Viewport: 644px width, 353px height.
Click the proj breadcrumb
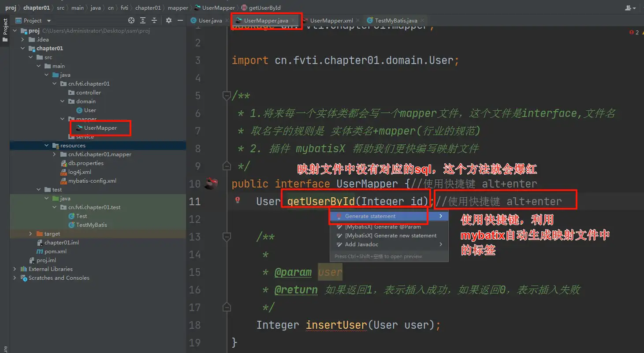click(11, 8)
